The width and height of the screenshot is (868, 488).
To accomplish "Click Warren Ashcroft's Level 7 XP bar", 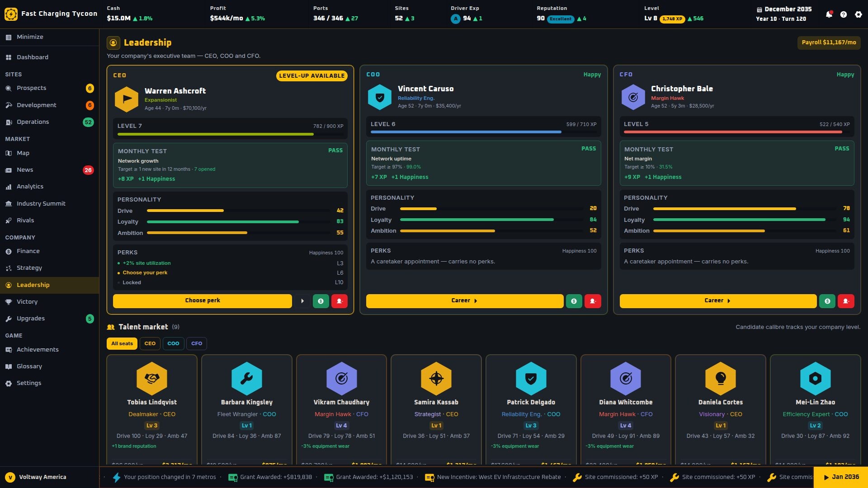I will click(230, 134).
